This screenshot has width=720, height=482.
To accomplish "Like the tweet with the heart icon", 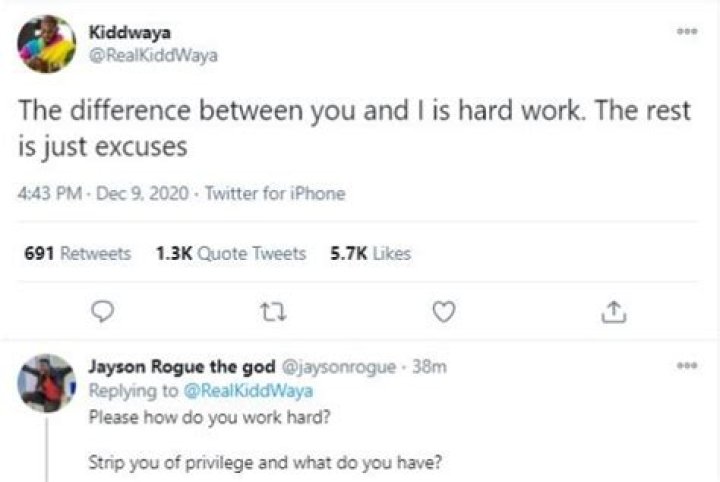I will (444, 313).
